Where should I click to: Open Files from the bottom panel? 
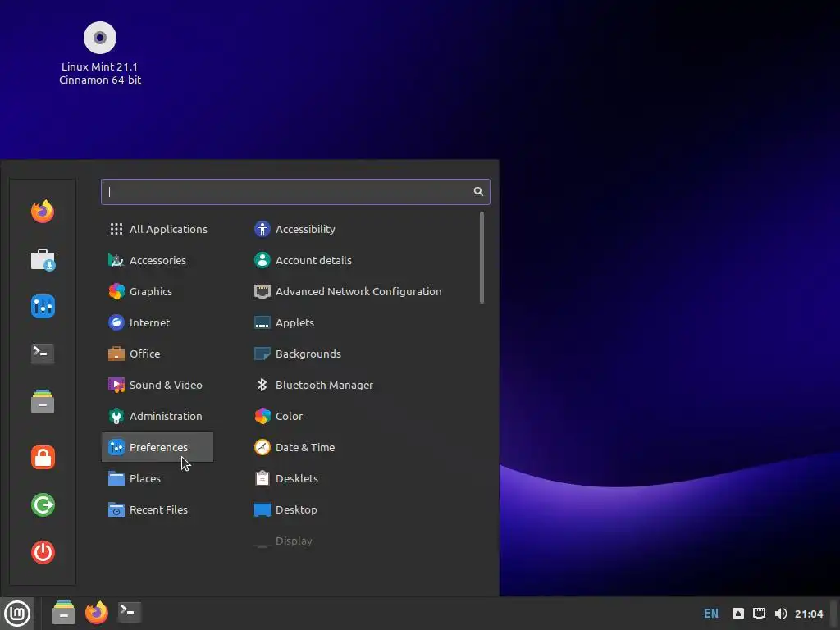(64, 612)
